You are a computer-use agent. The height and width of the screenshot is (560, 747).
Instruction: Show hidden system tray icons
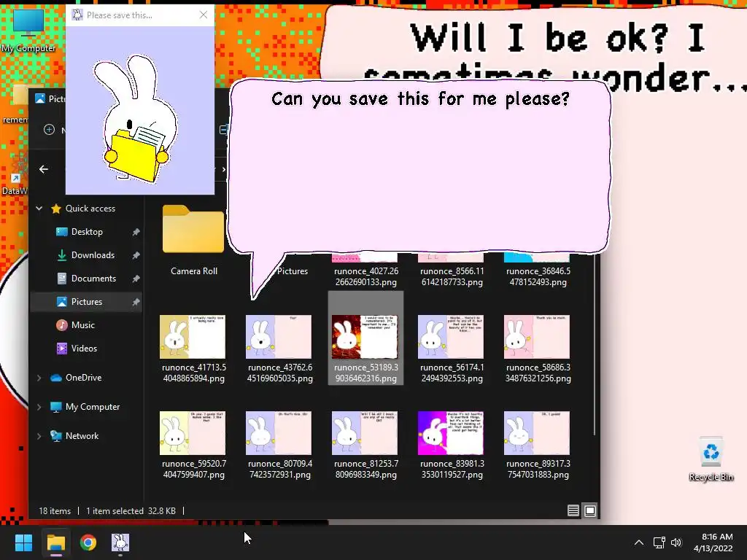(639, 542)
